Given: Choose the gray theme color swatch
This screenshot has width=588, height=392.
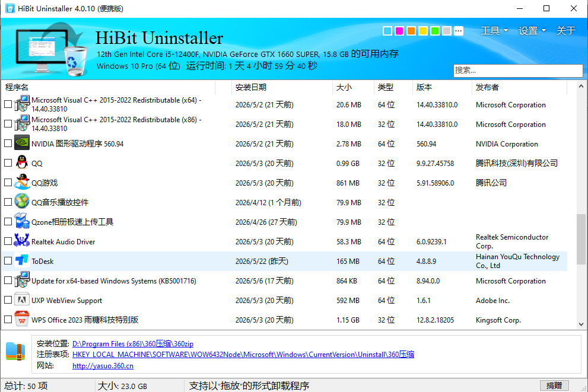Looking at the screenshot, I should (447, 31).
